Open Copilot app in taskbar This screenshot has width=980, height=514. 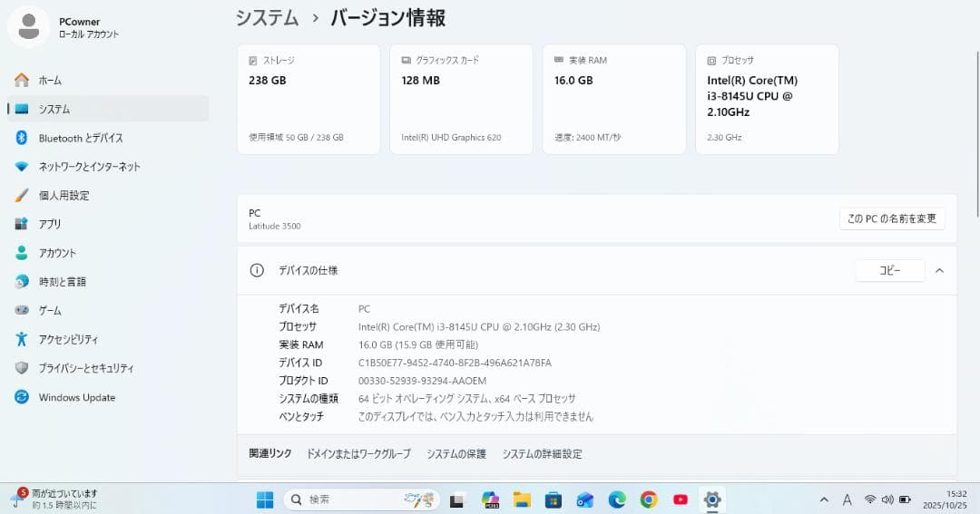(490, 499)
